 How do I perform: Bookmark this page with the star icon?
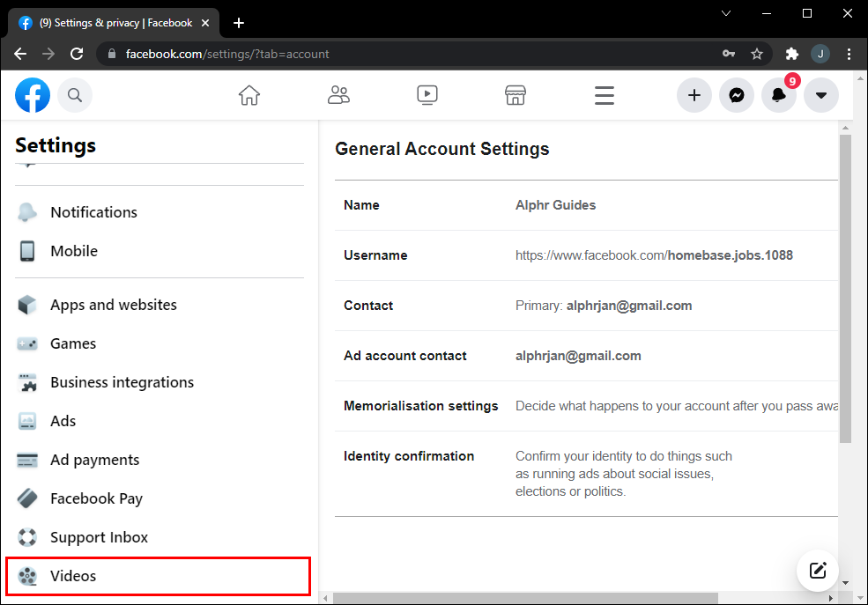(757, 54)
